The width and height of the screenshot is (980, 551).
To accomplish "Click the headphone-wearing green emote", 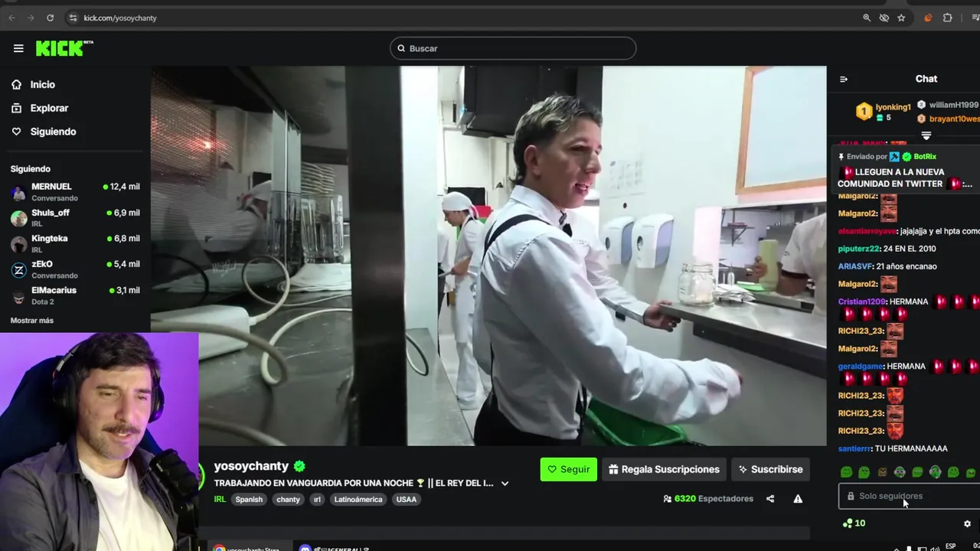I will [x=935, y=473].
